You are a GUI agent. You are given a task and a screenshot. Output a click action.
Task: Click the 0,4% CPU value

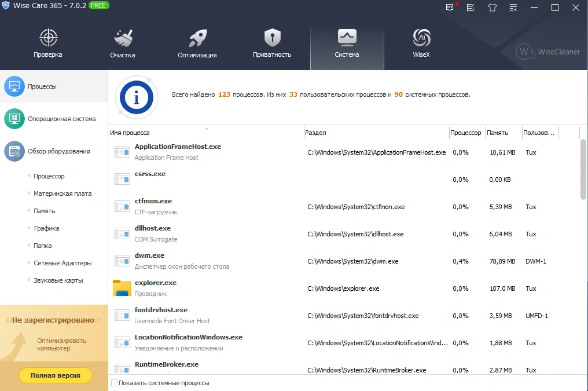(x=461, y=261)
